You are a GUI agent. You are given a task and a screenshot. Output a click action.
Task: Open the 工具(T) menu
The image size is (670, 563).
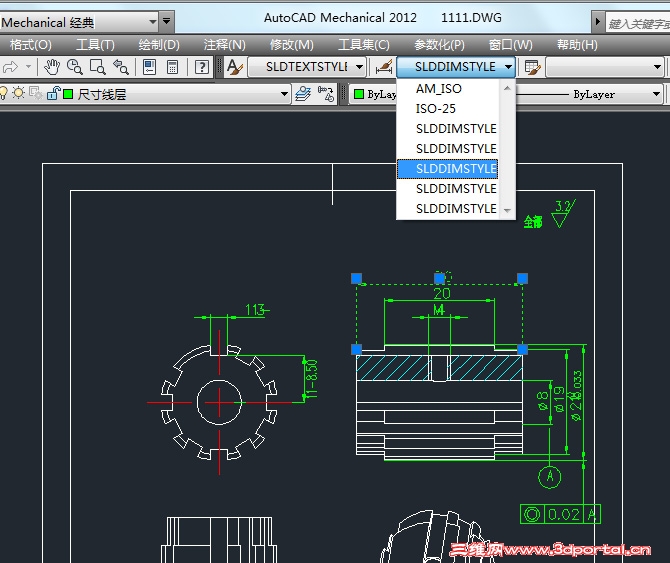(x=95, y=45)
